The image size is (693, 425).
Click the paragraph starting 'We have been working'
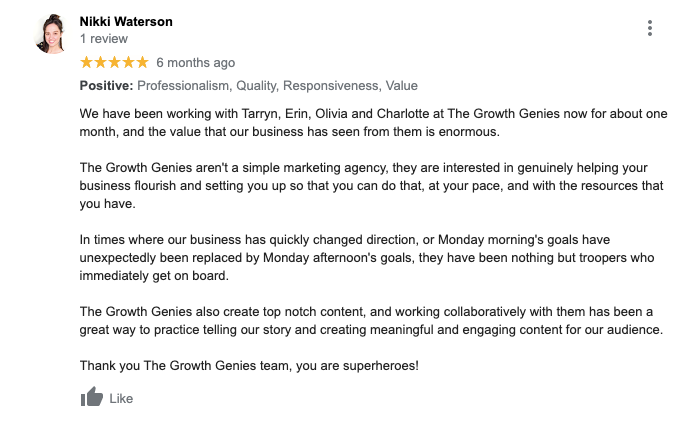point(372,123)
